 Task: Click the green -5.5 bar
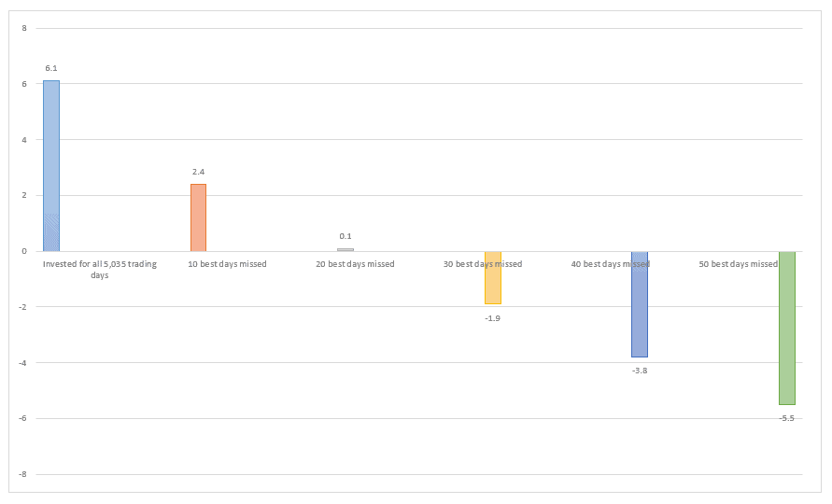pyautogui.click(x=786, y=328)
